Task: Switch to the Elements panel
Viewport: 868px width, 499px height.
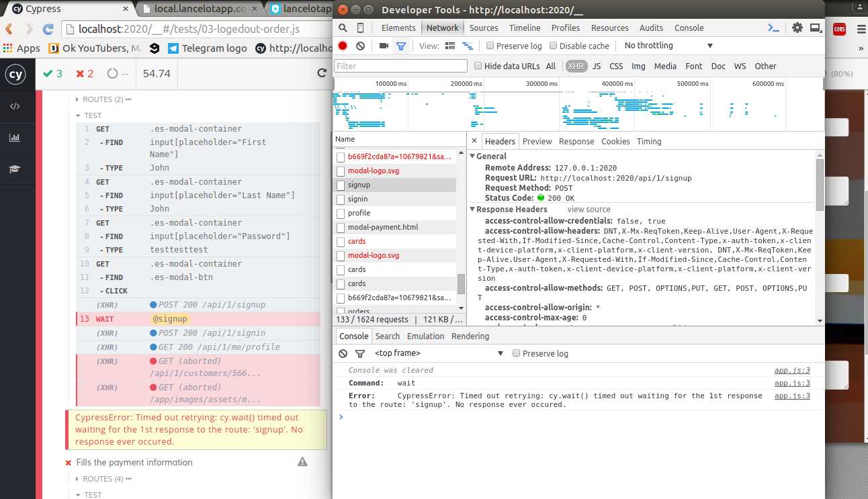Action: [x=398, y=28]
